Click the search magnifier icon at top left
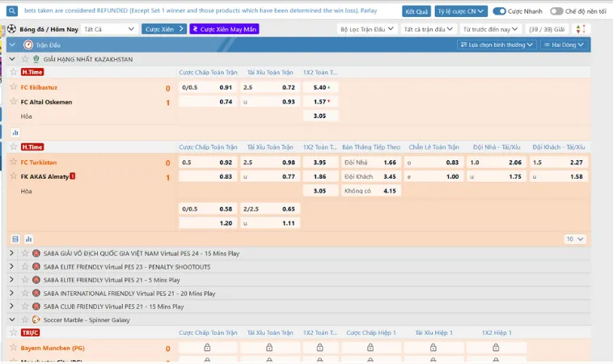613x364 pixels. click(11, 11)
